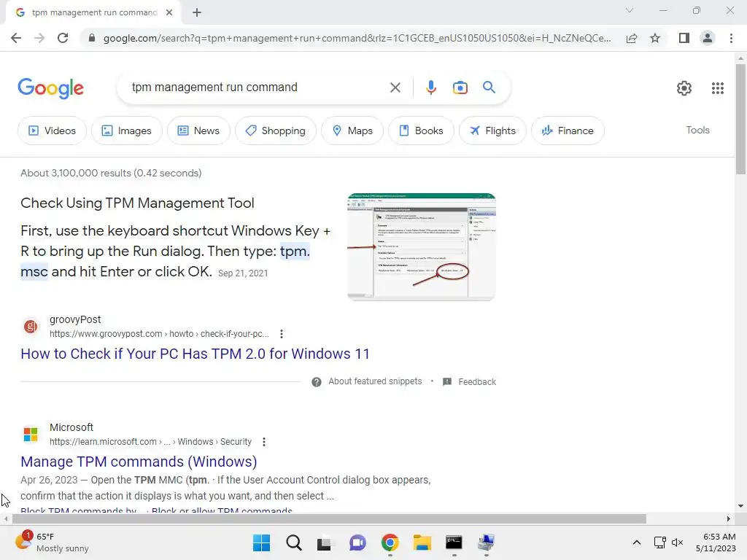The height and width of the screenshot is (560, 747).
Task: Click the horizontal scrollbar thumb
Action: [x=329, y=518]
